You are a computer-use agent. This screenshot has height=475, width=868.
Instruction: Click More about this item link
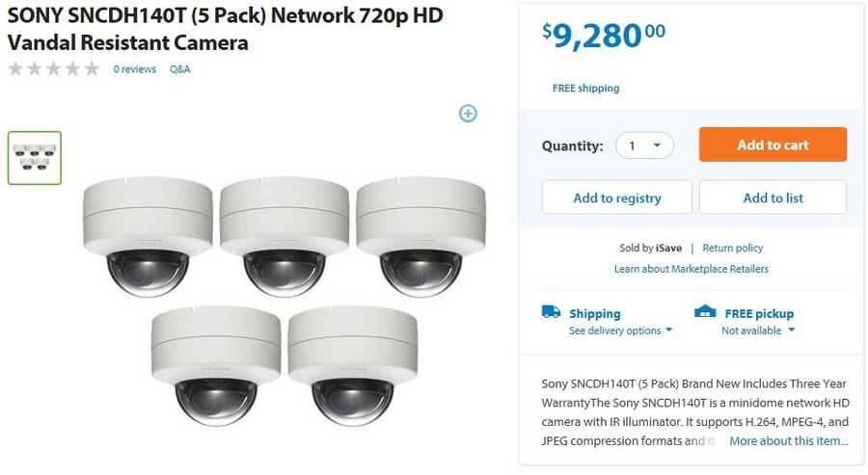[789, 441]
